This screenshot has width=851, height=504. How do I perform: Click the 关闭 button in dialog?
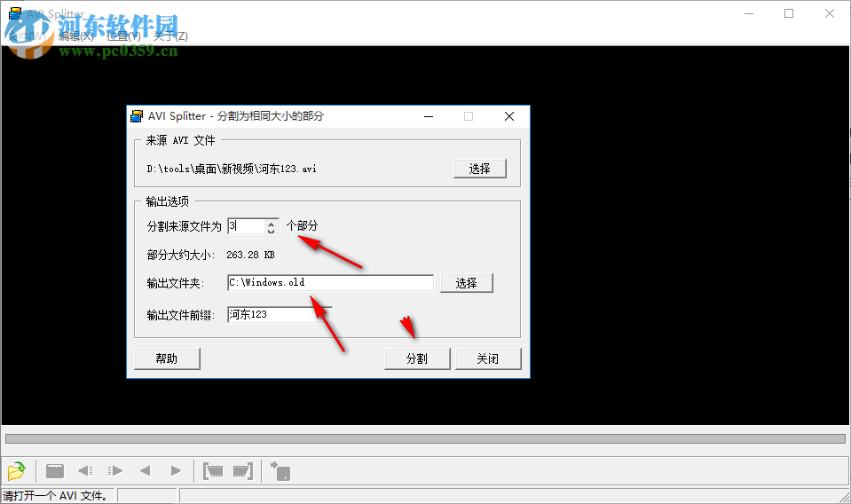(x=488, y=358)
